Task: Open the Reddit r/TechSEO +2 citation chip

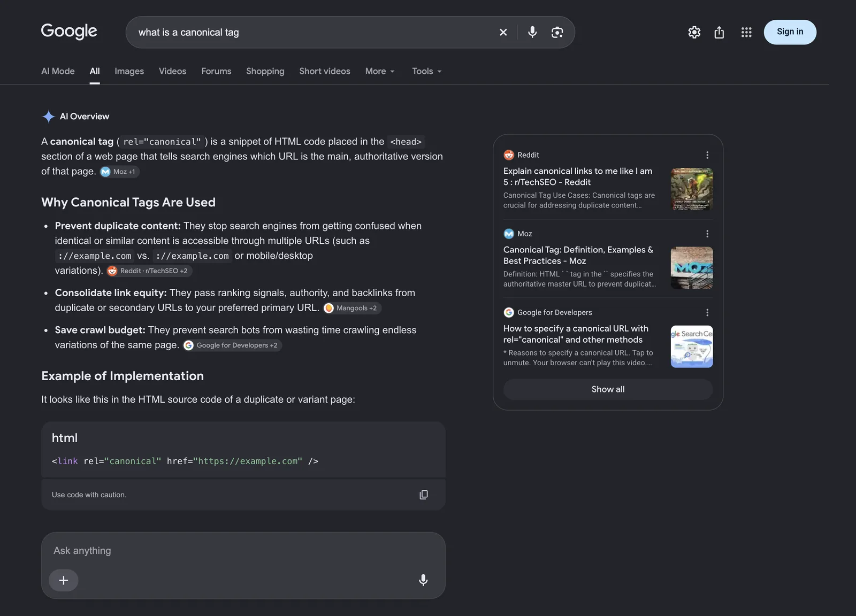Action: tap(149, 271)
